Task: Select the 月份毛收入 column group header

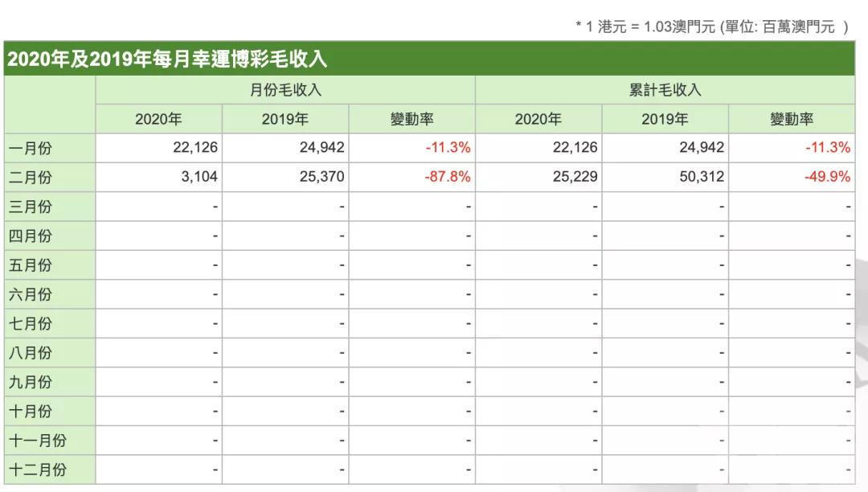Action: pos(285,88)
